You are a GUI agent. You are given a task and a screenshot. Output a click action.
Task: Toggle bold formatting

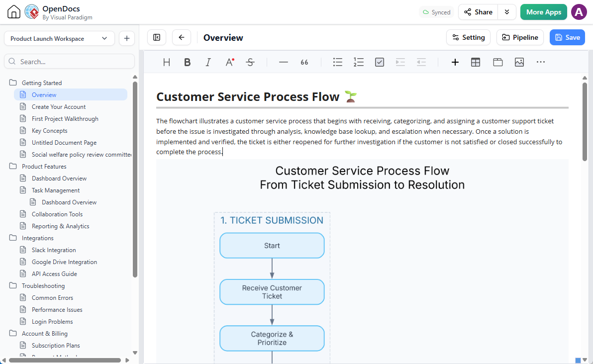(187, 62)
